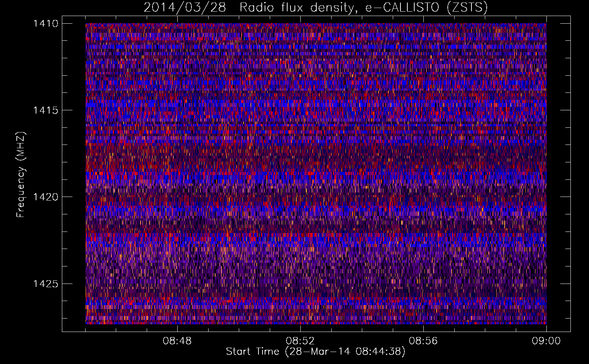Click the spectrogram plot area
The image size is (589, 364).
316,174
